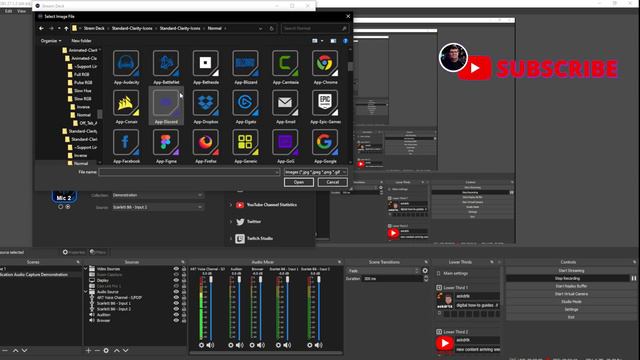Hide the Audition source
The height and width of the screenshot is (360, 640).
pos(176,315)
